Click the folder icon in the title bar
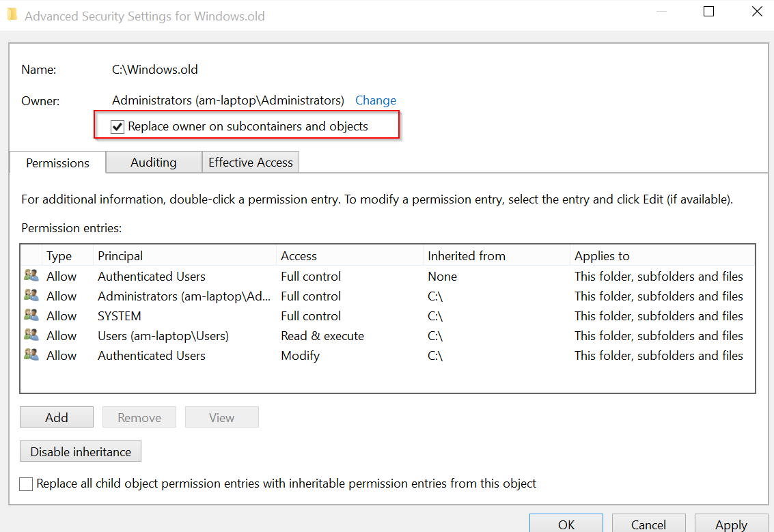The width and height of the screenshot is (774, 532). pos(12,15)
